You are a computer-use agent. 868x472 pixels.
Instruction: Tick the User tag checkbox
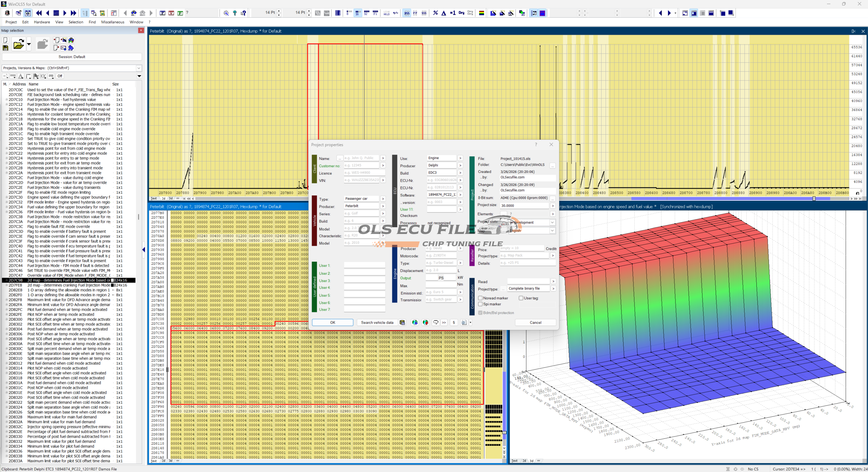click(x=521, y=298)
